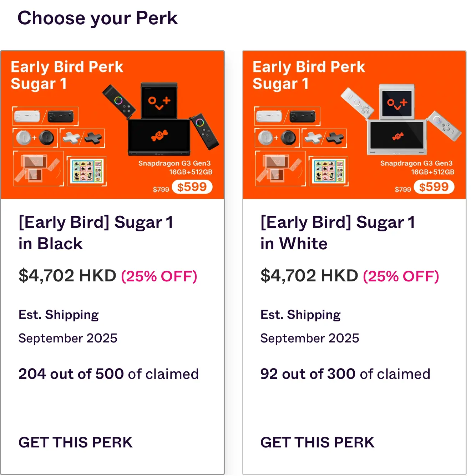Image resolution: width=471 pixels, height=476 pixels.
Task: Click the D-pad accessories icon in black perk banner
Action: [82, 138]
